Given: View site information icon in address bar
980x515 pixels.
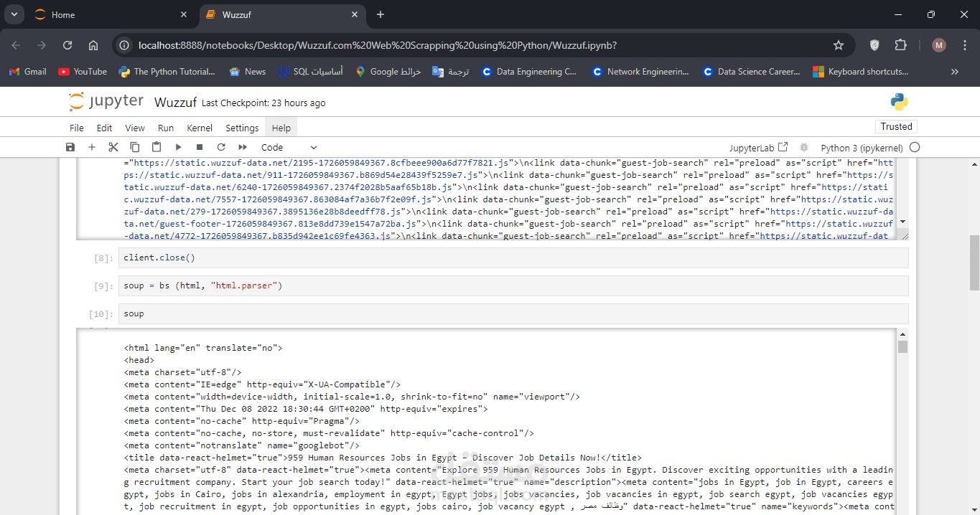Looking at the screenshot, I should point(124,45).
